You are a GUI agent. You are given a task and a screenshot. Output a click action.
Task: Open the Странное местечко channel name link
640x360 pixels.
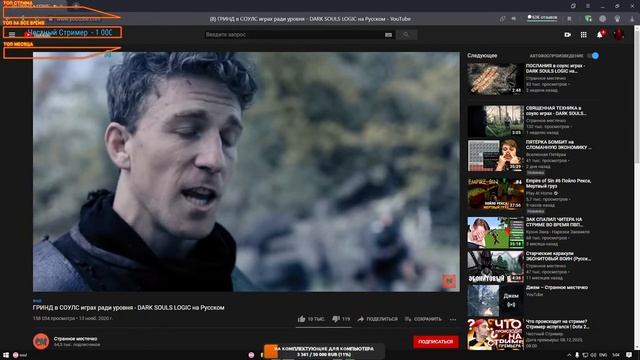point(76,339)
